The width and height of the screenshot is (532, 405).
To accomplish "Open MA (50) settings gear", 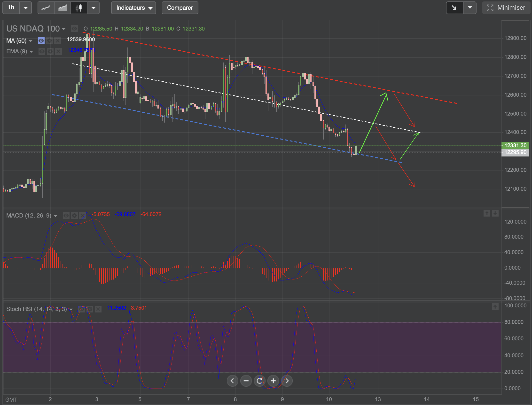I will [49, 41].
